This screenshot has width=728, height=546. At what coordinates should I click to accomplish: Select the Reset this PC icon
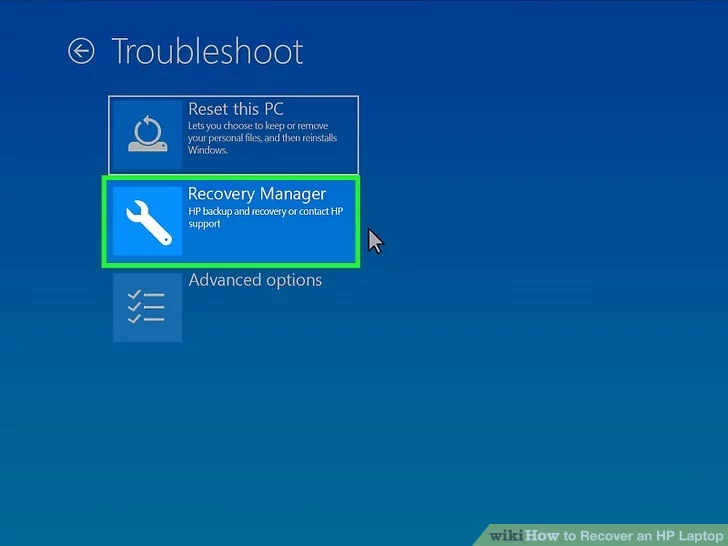(x=148, y=135)
